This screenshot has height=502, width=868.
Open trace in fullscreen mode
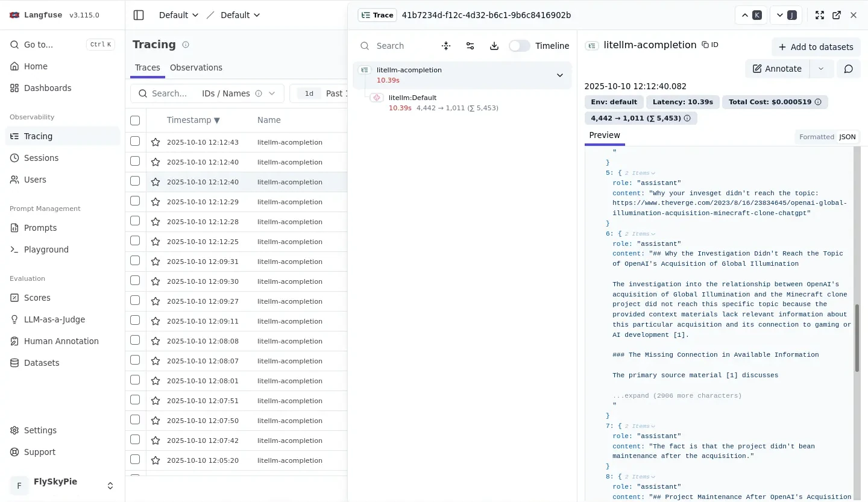pyautogui.click(x=820, y=15)
